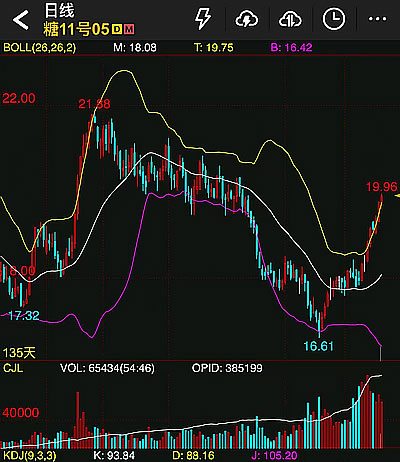Open the three-dot more menu
This screenshot has height=462, width=400.
click(x=377, y=19)
